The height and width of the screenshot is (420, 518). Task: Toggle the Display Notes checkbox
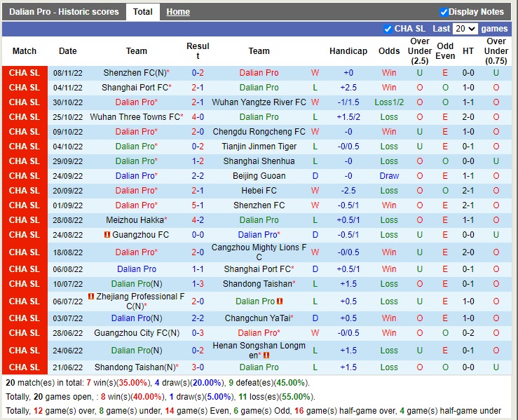click(x=444, y=12)
